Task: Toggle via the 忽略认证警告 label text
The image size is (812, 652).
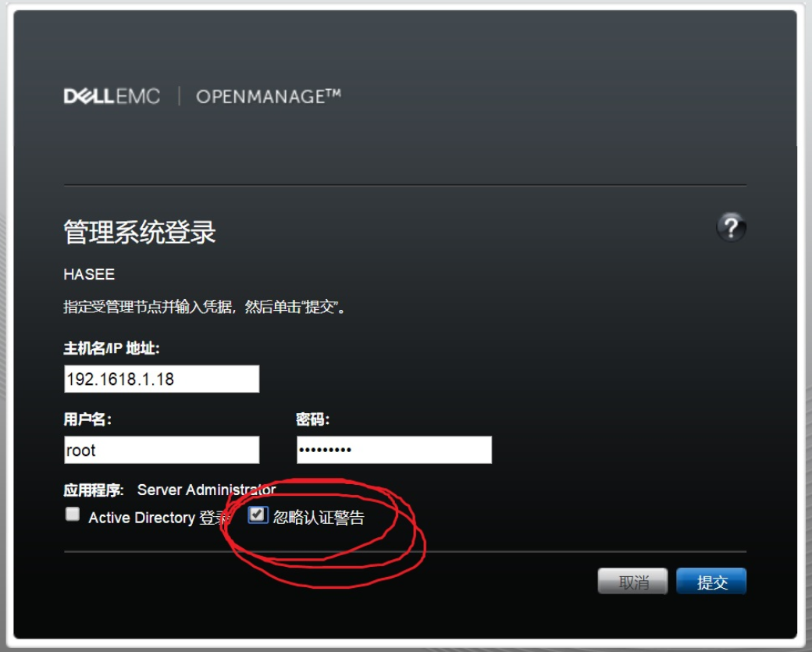Action: tap(319, 517)
